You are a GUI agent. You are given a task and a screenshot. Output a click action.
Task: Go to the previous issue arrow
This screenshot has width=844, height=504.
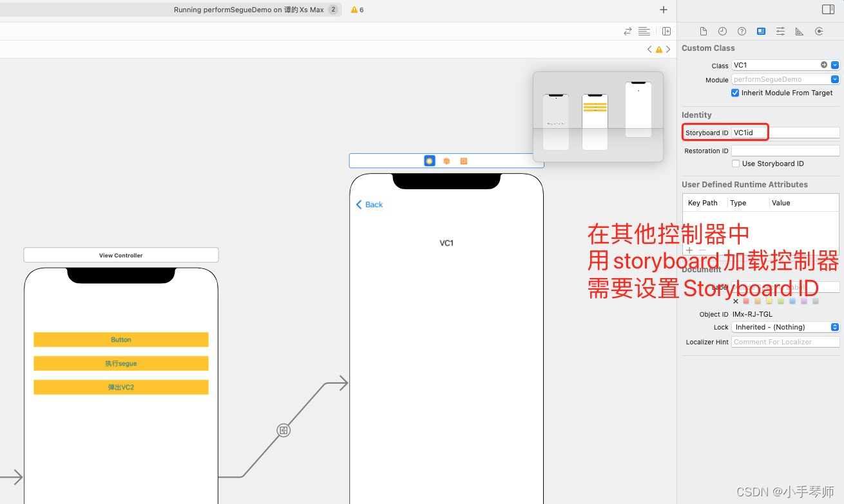649,50
